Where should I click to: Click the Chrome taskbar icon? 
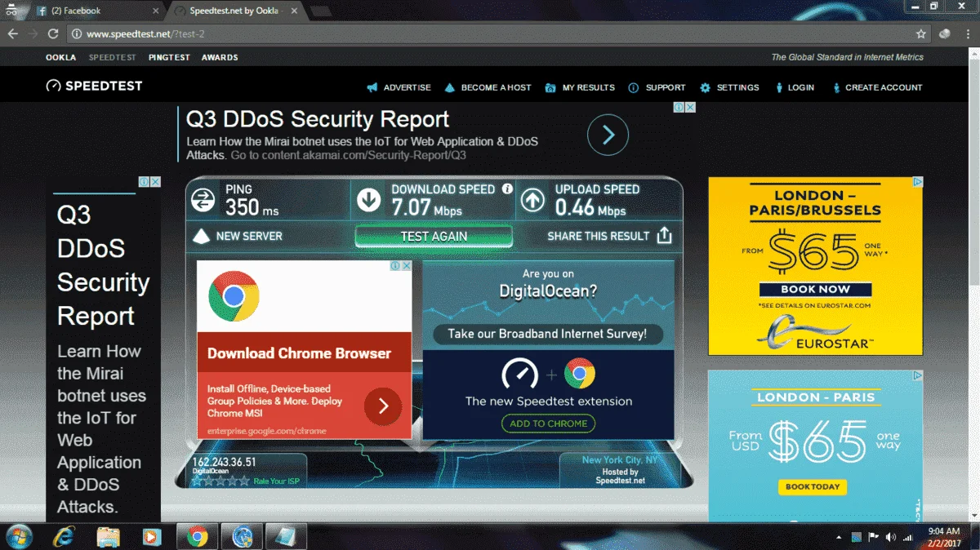pyautogui.click(x=197, y=536)
